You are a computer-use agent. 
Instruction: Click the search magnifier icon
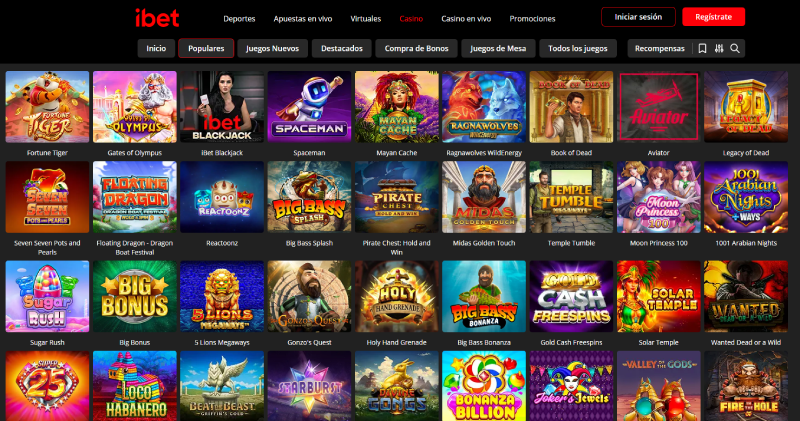[x=735, y=48]
